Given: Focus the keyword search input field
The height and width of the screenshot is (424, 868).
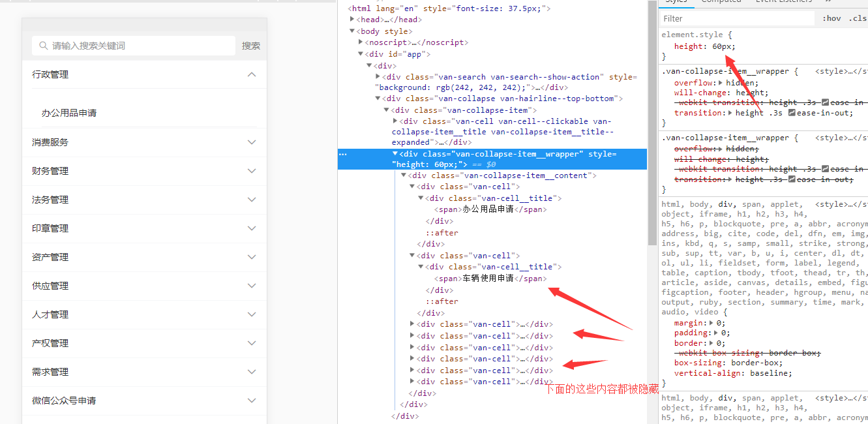Looking at the screenshot, I should (x=134, y=46).
